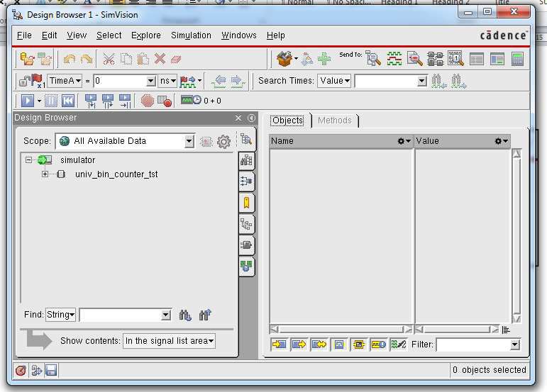Toggle the filter button left of Filter label
The width and height of the screenshot is (547, 392).
(399, 345)
